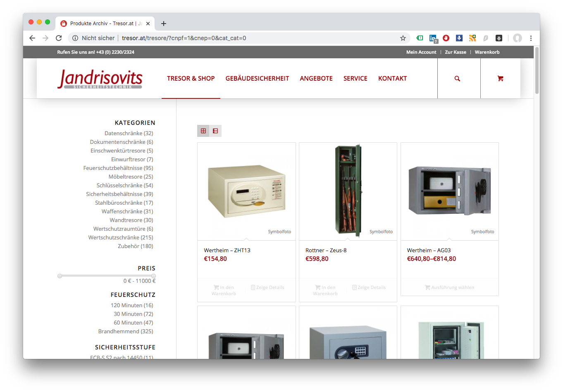
Task: Open Wertheim ZHT13 safe image
Action: [x=246, y=191]
